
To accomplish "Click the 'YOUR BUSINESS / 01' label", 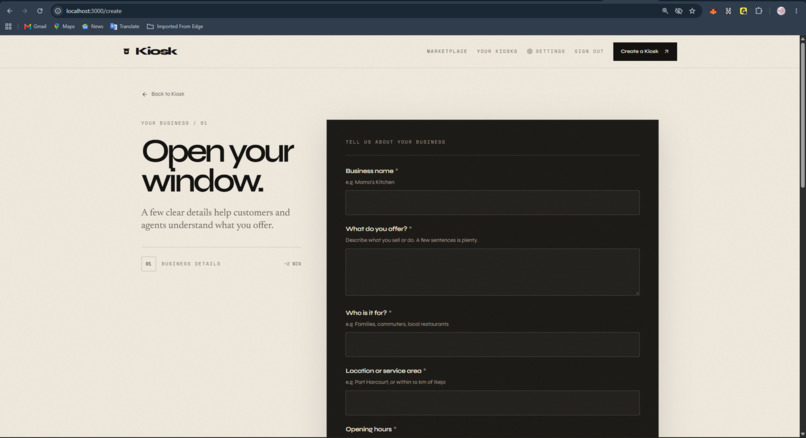I will pos(174,123).
